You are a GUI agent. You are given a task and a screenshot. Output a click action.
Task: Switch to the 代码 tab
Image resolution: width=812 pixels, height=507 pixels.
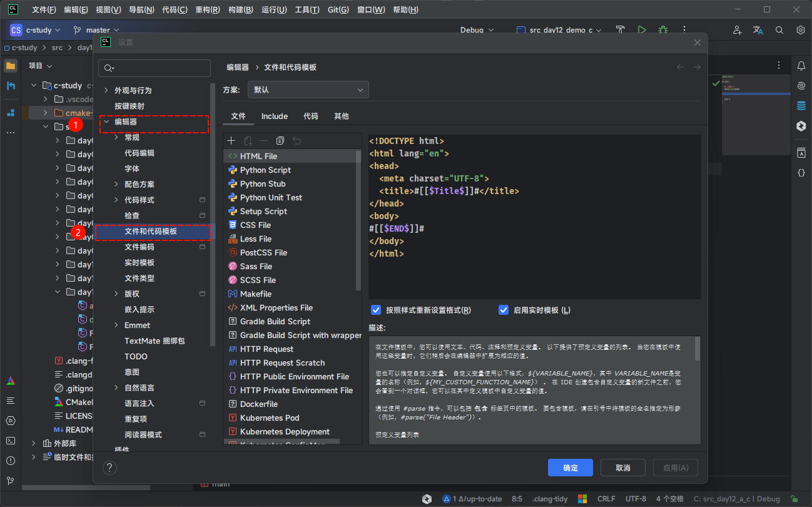(310, 116)
